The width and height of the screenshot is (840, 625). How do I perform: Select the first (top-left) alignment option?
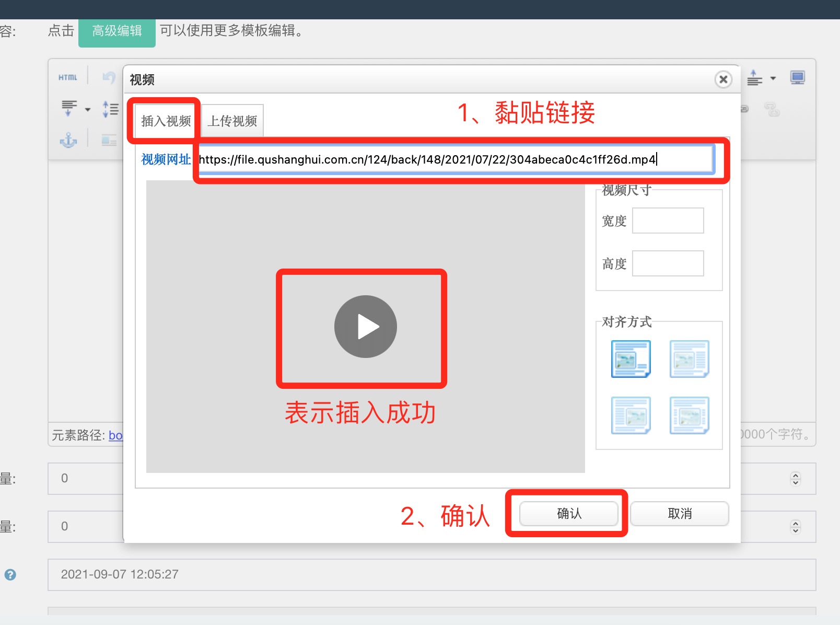click(631, 359)
